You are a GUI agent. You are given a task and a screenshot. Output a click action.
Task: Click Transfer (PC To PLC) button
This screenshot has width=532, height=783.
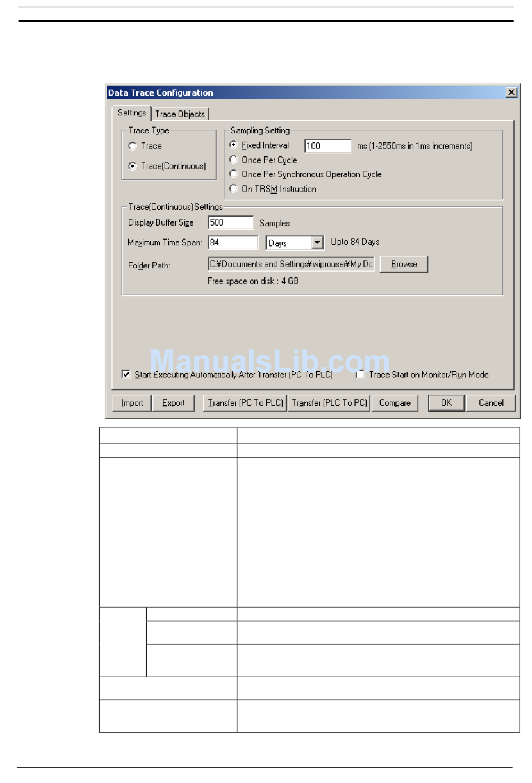point(245,403)
